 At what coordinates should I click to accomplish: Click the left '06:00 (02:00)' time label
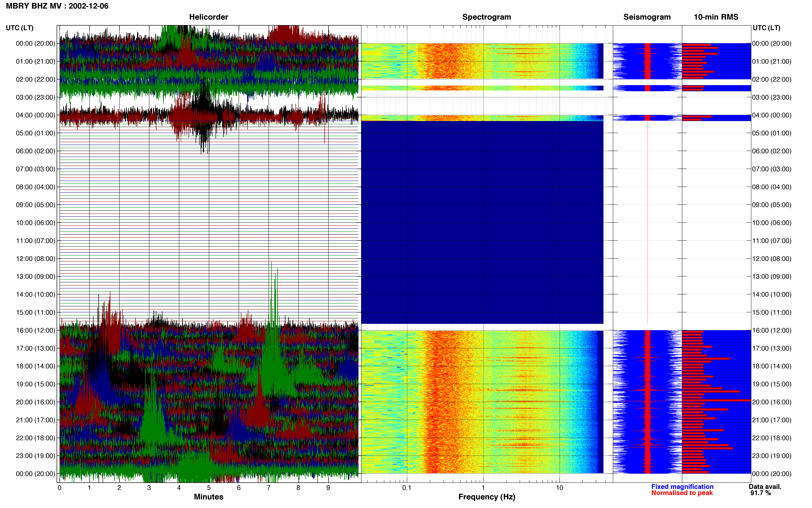[36, 151]
